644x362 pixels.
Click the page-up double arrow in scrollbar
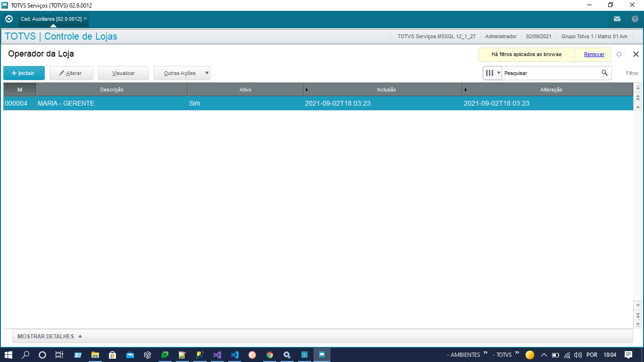638,98
